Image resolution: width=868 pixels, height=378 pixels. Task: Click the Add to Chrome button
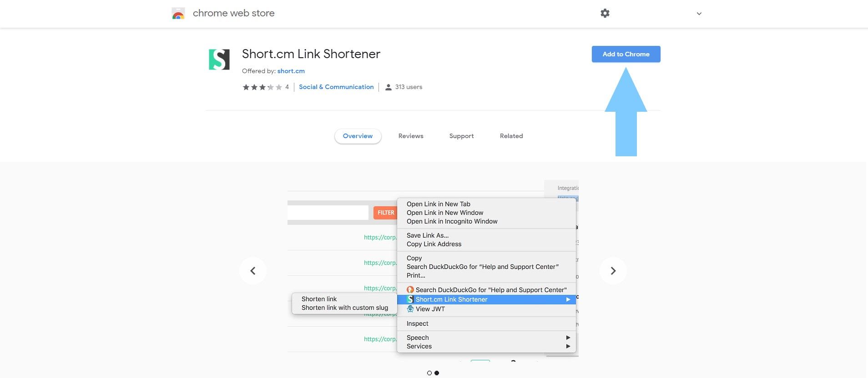pyautogui.click(x=626, y=54)
